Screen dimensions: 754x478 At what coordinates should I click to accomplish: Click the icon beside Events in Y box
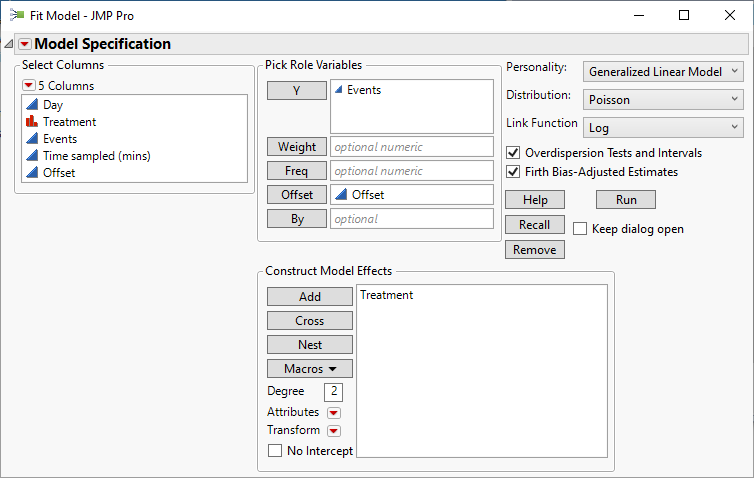pyautogui.click(x=339, y=89)
